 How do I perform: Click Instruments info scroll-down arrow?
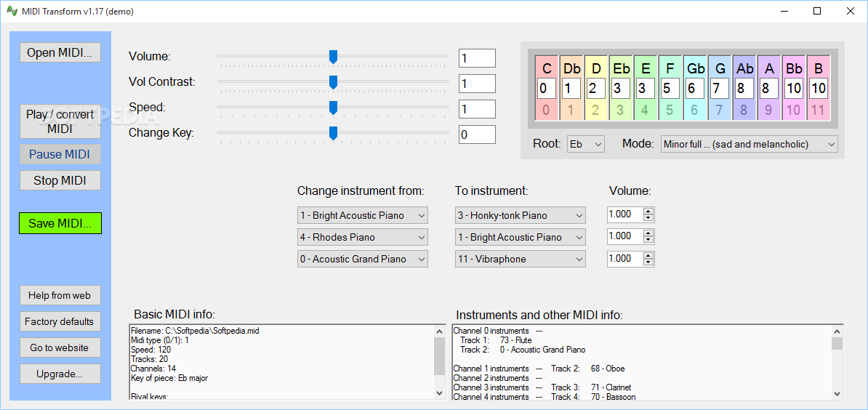837,393
